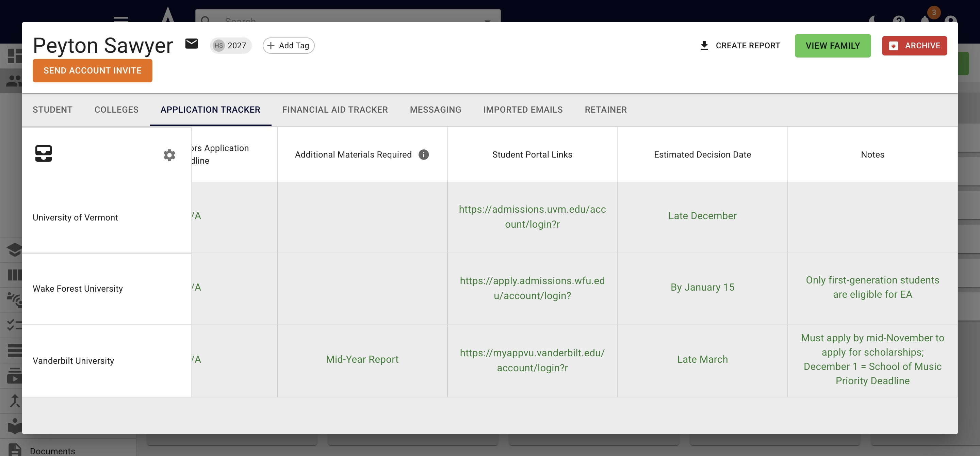Screen dimensions: 980x456
Task: Open the gear settings for tracker columns
Action: point(169,155)
